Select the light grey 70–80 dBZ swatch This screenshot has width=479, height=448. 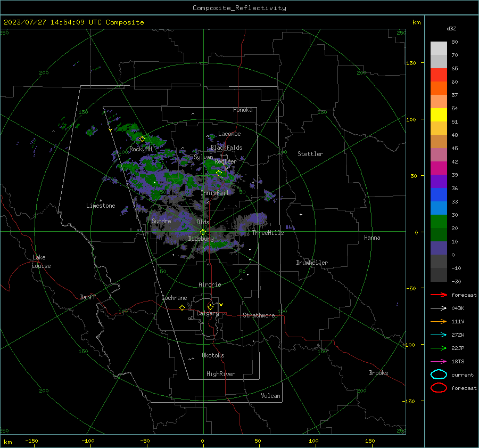[x=439, y=48]
